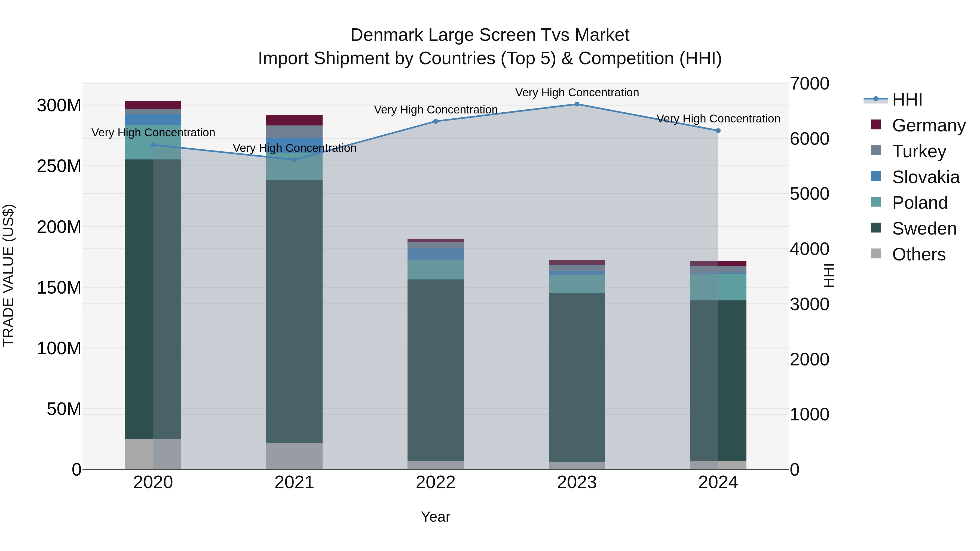Click the 2020 x-axis label
This screenshot has width=980, height=551.
[153, 482]
